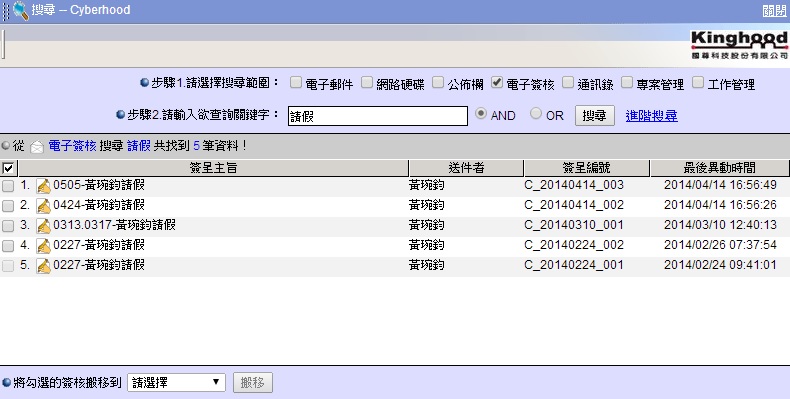This screenshot has height=399, width=790.
Task: Click the keyword input field containing 請假
Action: [378, 116]
